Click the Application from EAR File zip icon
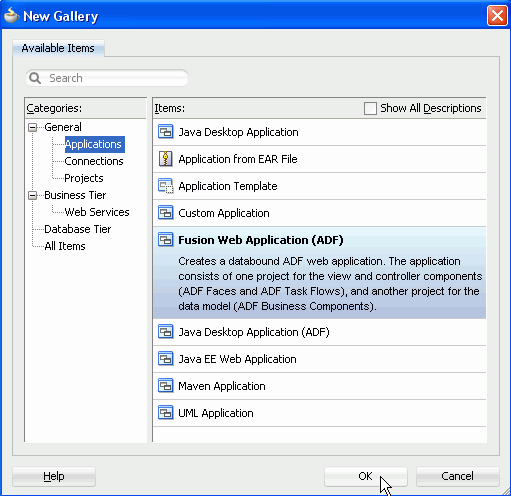Image resolution: width=511 pixels, height=496 pixels. point(165,159)
